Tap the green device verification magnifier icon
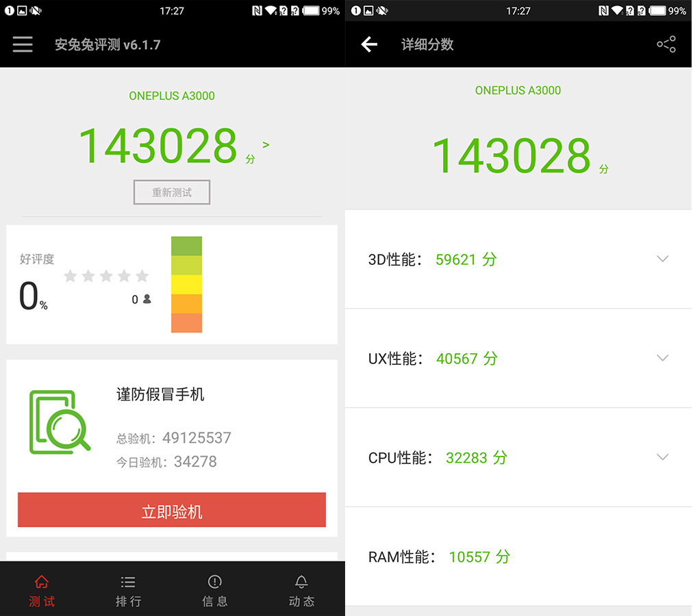Viewport: 693px width, 616px height. tap(59, 422)
